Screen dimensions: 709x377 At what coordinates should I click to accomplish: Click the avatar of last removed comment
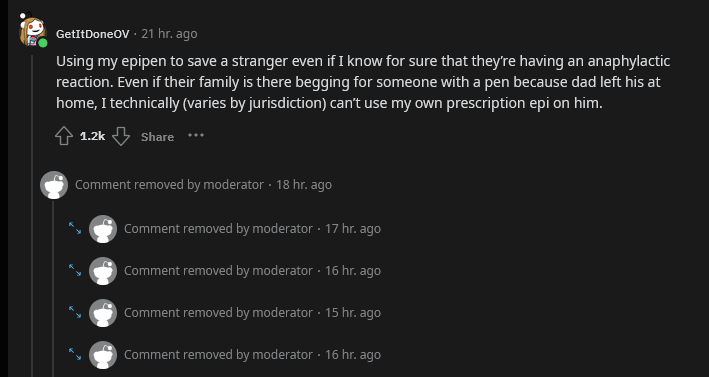point(103,355)
